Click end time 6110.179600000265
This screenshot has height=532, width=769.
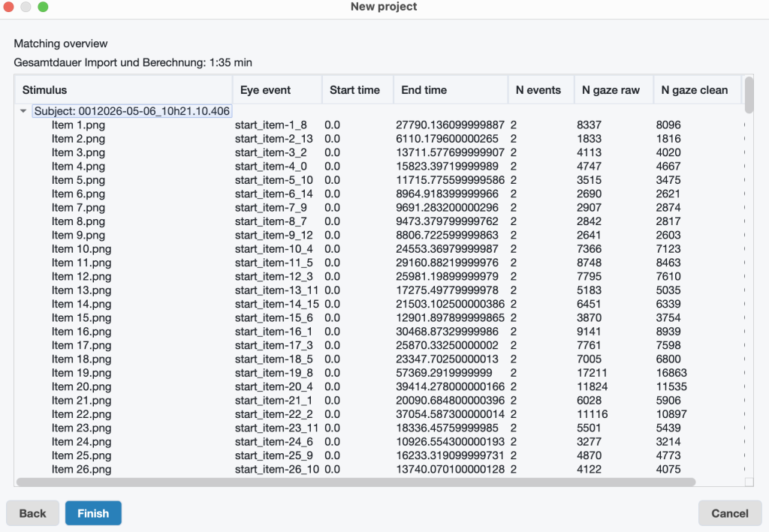(447, 139)
